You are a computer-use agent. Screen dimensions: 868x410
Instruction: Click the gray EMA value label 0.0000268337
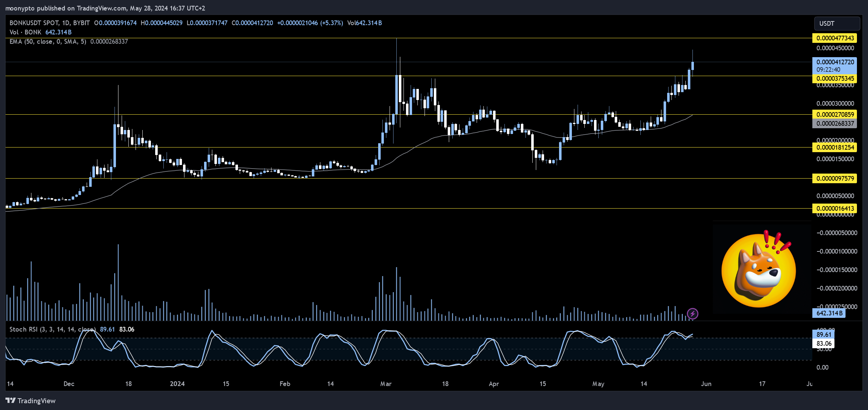835,124
